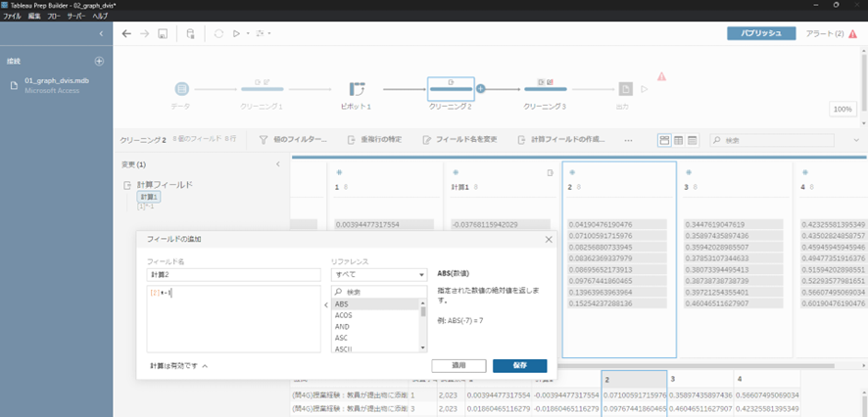Click the フィールド名 input containing 計算2
Viewport: 868px width, 417px height.
233,275
